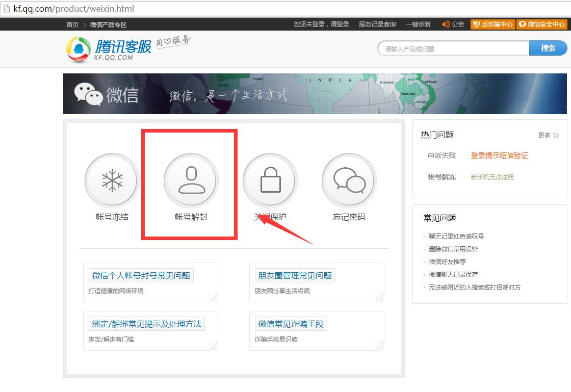Open 微信聊天记录保存 question
The width and height of the screenshot is (571, 392).
pos(453,274)
